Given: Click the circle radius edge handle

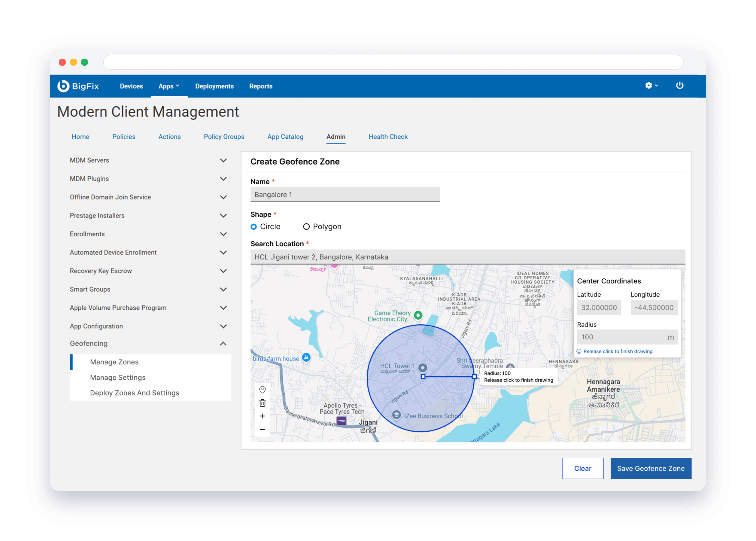Looking at the screenshot, I should pyautogui.click(x=474, y=377).
